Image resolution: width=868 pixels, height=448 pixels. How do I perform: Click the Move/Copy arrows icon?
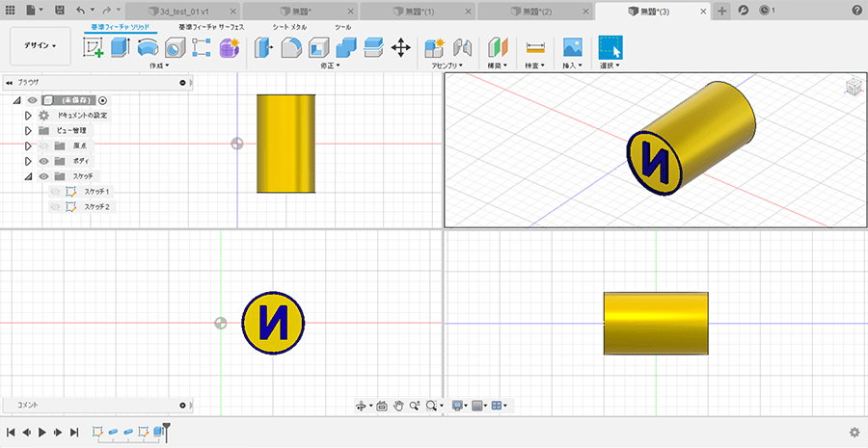(401, 47)
